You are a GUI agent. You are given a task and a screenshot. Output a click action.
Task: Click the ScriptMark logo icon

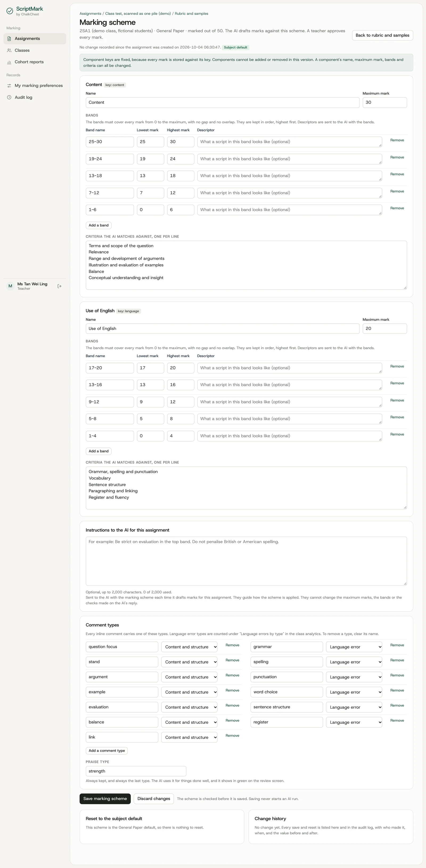click(10, 11)
